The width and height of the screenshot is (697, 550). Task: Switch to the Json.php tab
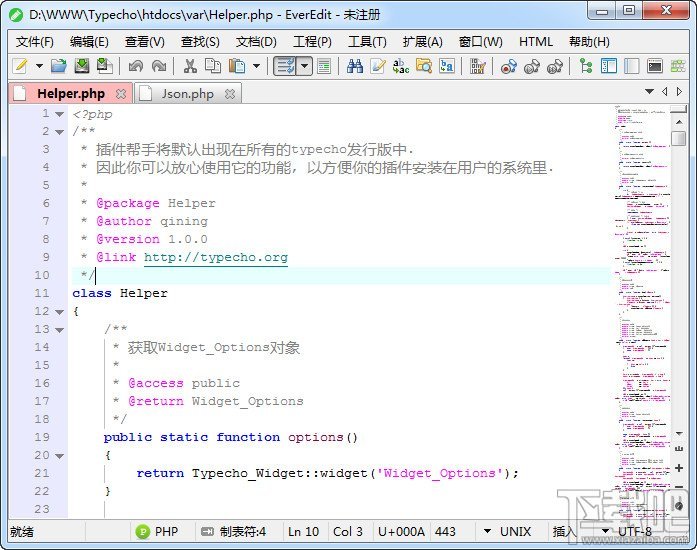click(x=188, y=94)
